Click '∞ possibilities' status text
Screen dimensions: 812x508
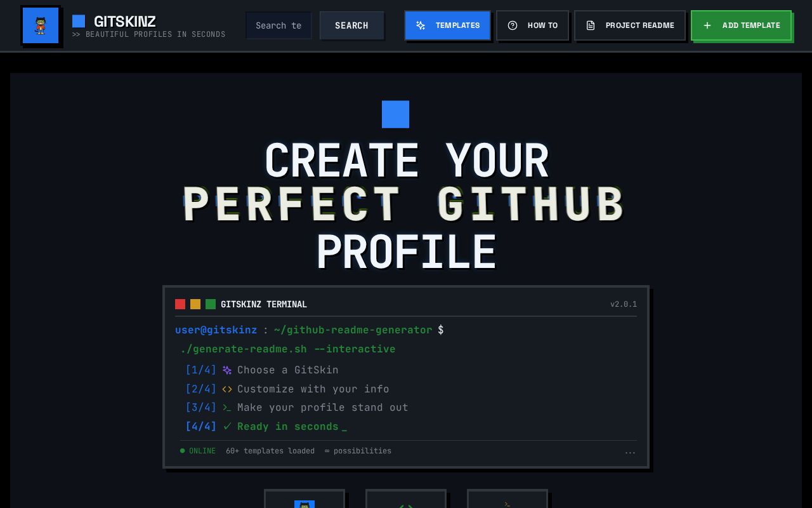click(358, 451)
